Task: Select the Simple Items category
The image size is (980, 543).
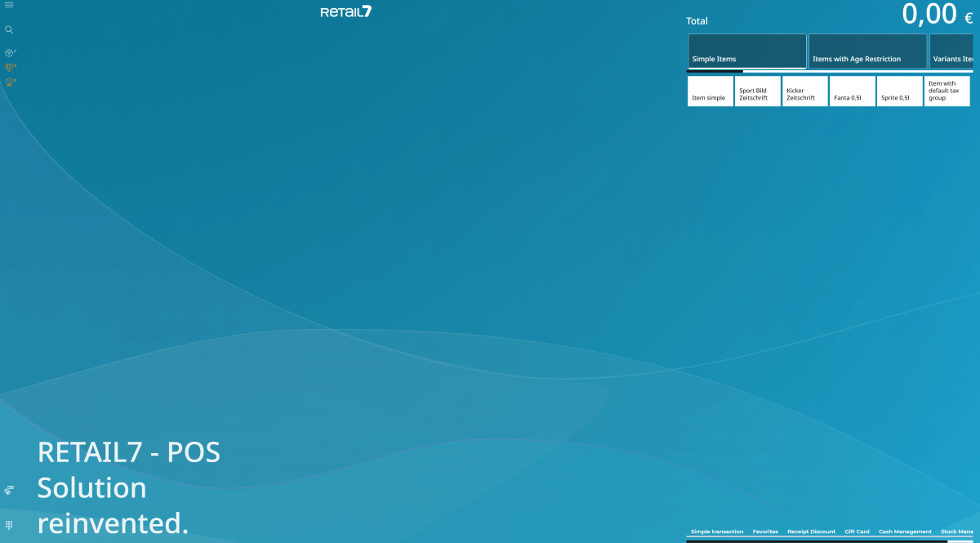Action: pos(746,51)
